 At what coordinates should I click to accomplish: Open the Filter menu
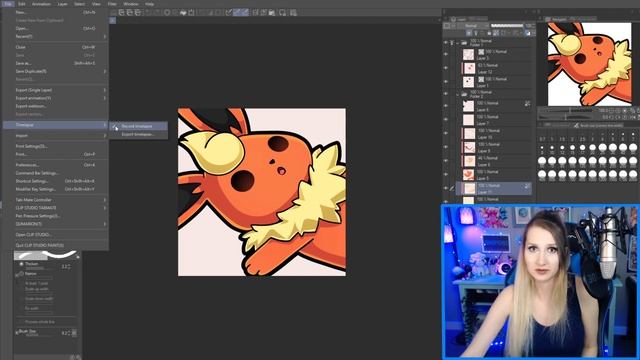(x=112, y=4)
